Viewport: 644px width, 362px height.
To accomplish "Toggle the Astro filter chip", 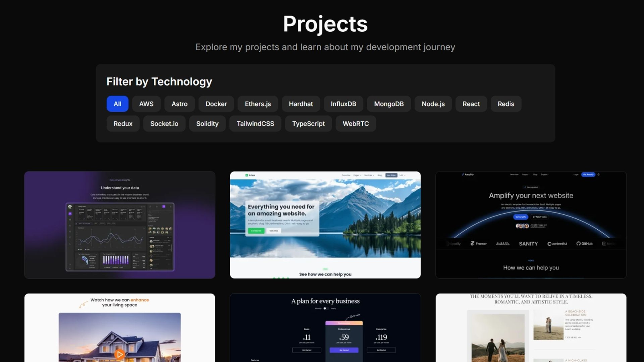I will [180, 104].
